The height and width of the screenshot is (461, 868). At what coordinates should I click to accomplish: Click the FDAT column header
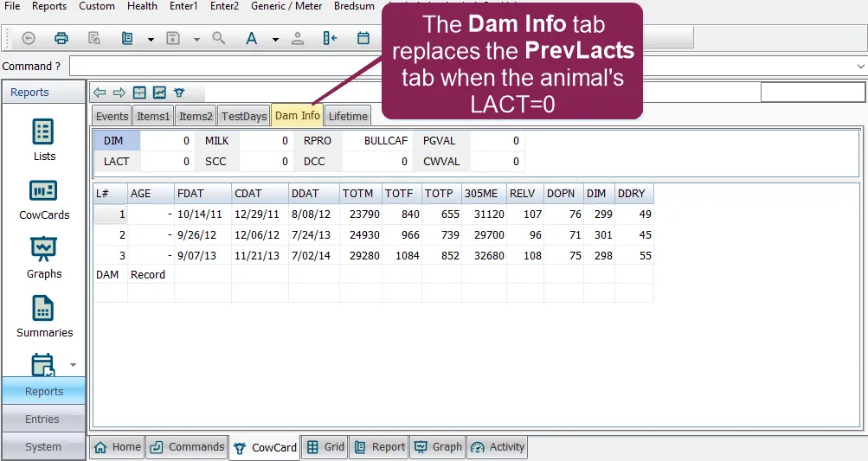(203, 194)
